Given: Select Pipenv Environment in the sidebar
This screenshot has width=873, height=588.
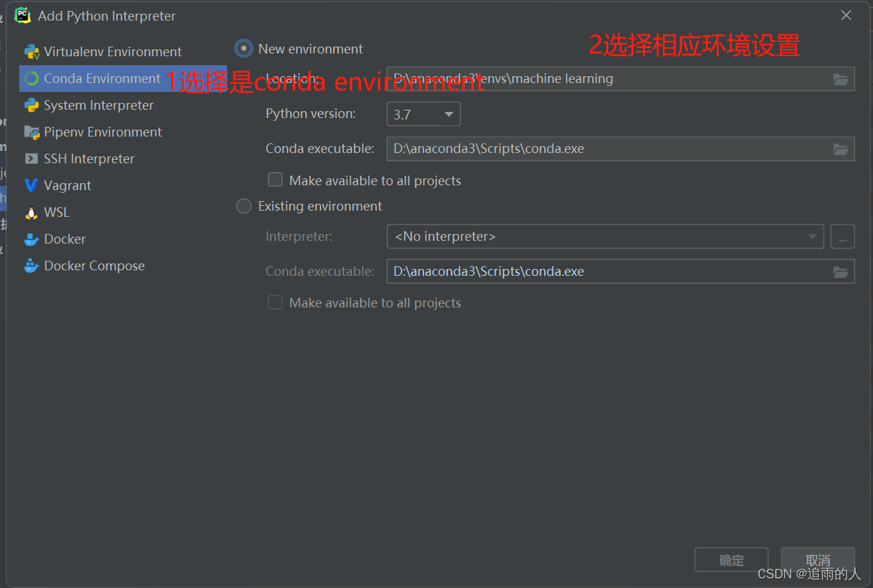Looking at the screenshot, I should (x=124, y=132).
